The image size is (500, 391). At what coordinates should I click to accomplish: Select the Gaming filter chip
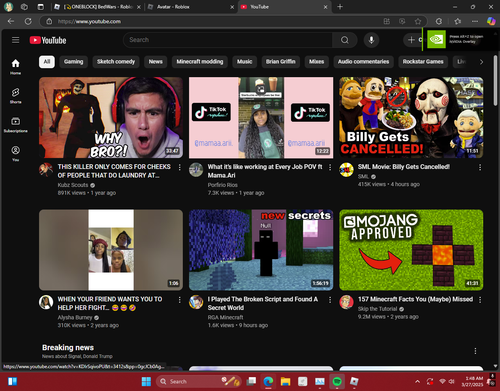[73, 62]
